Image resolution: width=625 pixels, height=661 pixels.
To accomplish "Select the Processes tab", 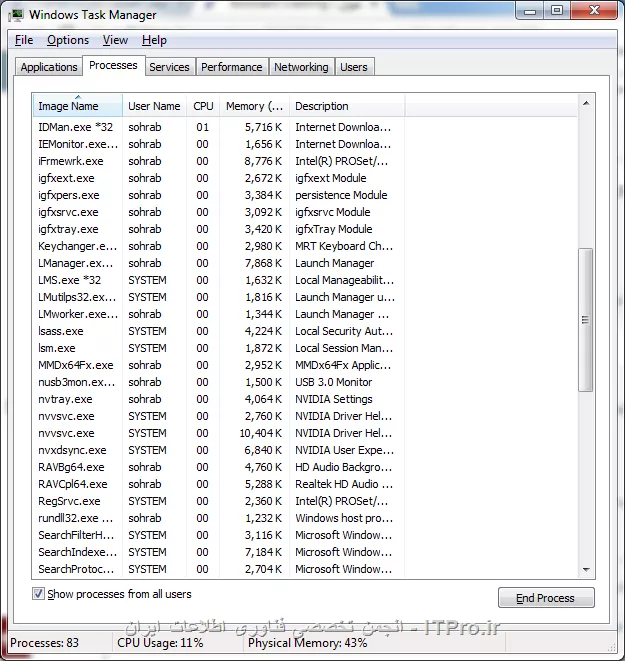I will 113,65.
